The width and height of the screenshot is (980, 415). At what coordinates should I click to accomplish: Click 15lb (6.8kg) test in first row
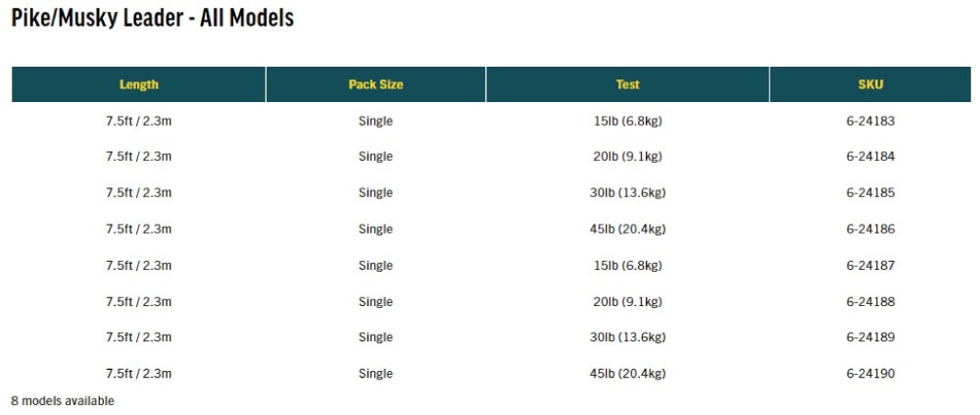coord(627,121)
